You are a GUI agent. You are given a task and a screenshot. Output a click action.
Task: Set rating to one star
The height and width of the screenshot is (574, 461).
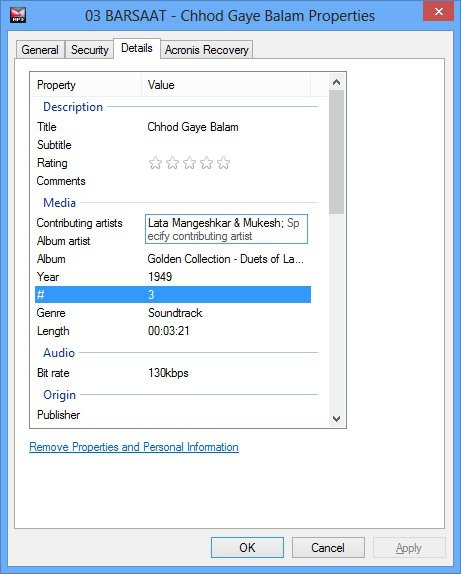pyautogui.click(x=155, y=163)
